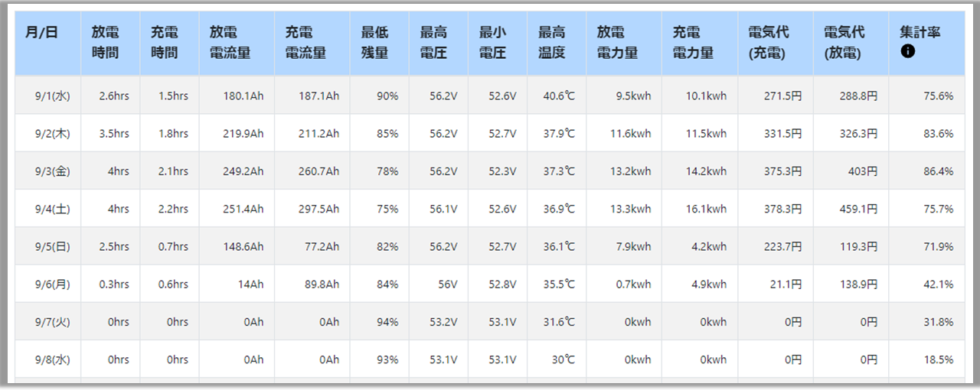Select the 月/日 column header

point(47,43)
